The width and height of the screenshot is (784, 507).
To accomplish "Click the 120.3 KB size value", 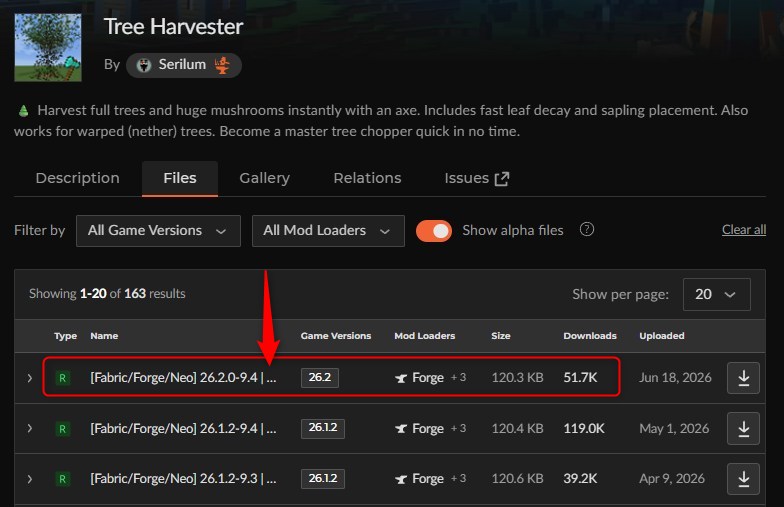I will click(x=517, y=378).
